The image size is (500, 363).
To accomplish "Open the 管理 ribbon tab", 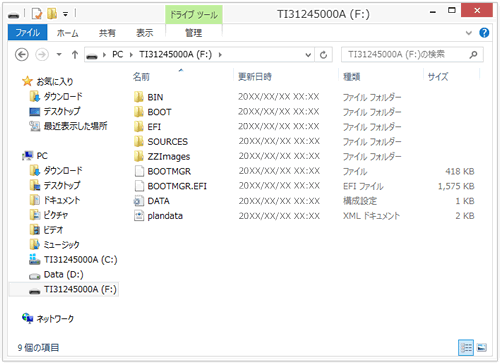I will (193, 33).
